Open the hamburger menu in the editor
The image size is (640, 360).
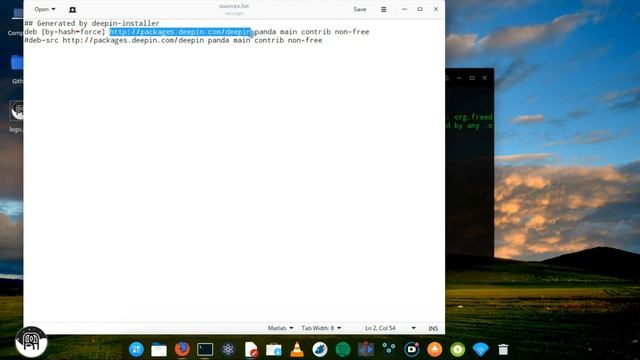[x=384, y=9]
